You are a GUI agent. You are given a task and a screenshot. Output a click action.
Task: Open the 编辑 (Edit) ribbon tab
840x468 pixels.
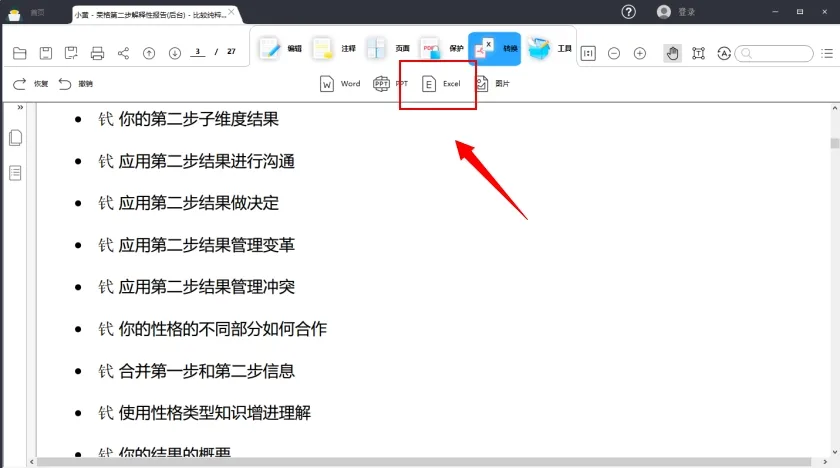pyautogui.click(x=281, y=49)
